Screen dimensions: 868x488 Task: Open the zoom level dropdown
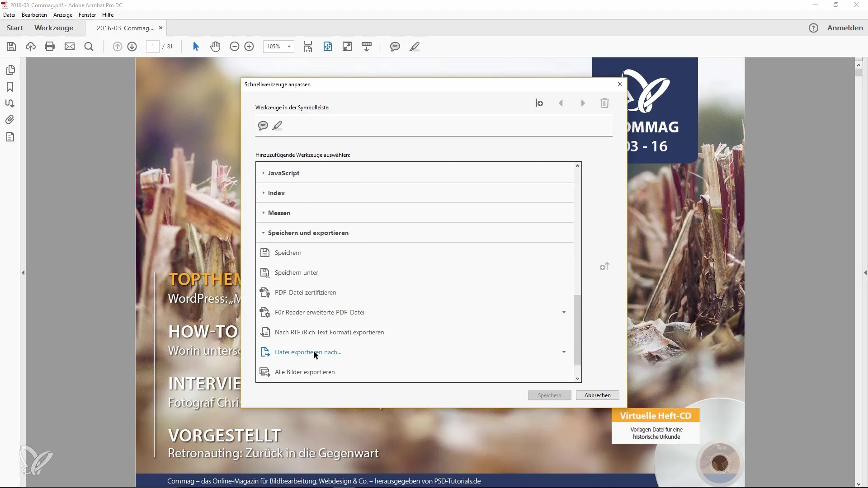click(x=289, y=47)
